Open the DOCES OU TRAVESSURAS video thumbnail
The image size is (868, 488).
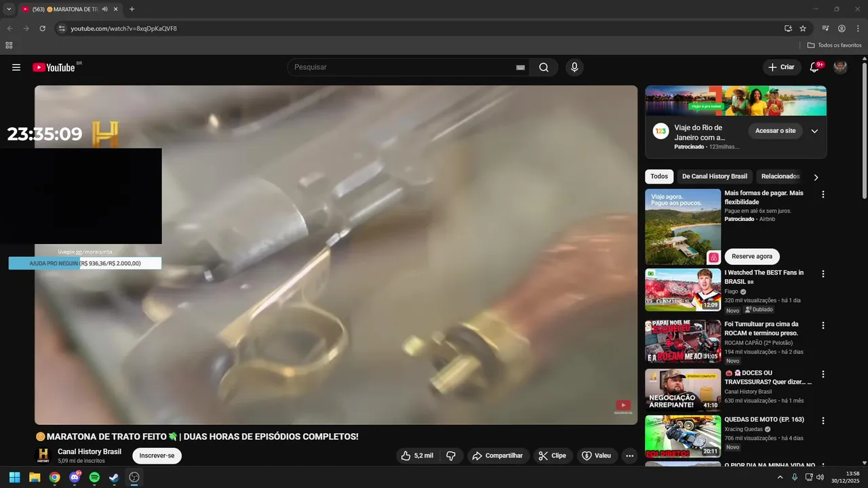point(683,390)
